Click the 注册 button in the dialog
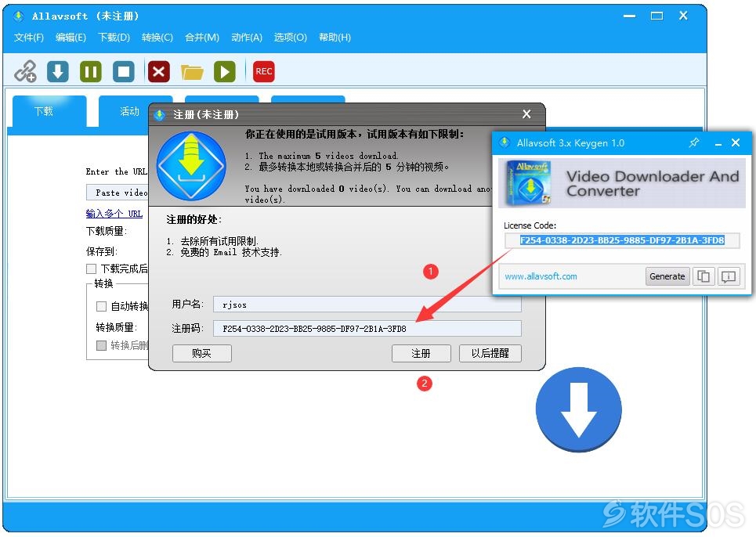 click(421, 354)
